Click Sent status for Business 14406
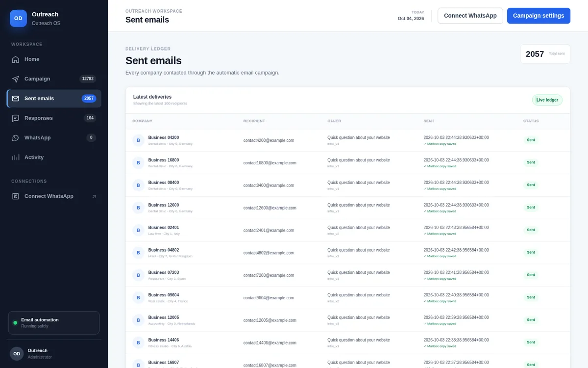 [x=531, y=342]
